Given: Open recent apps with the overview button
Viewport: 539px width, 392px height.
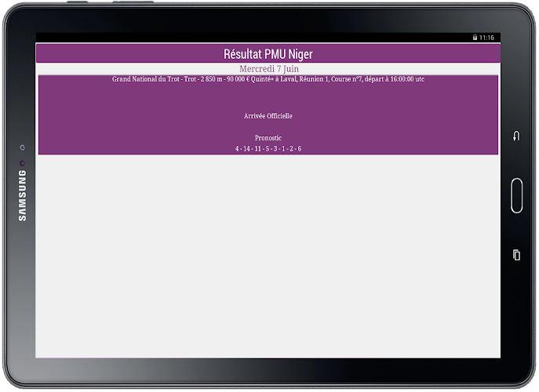Looking at the screenshot, I should pyautogui.click(x=516, y=255).
